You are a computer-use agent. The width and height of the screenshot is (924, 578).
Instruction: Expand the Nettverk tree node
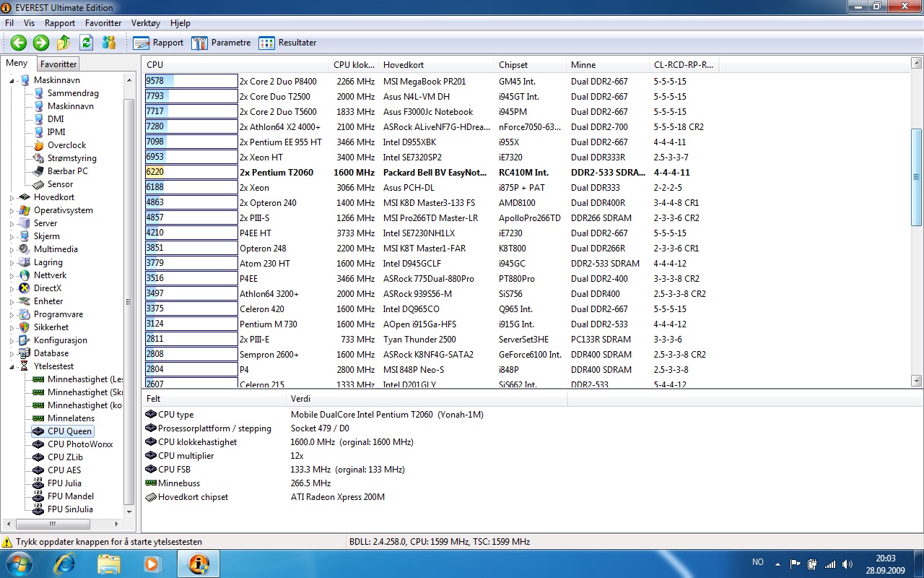12,275
